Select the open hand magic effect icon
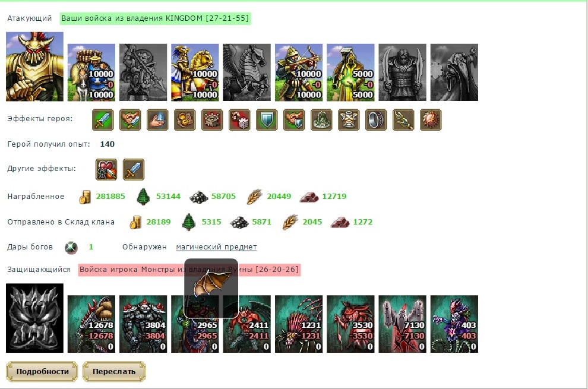The width and height of the screenshot is (588, 389). pos(157,119)
